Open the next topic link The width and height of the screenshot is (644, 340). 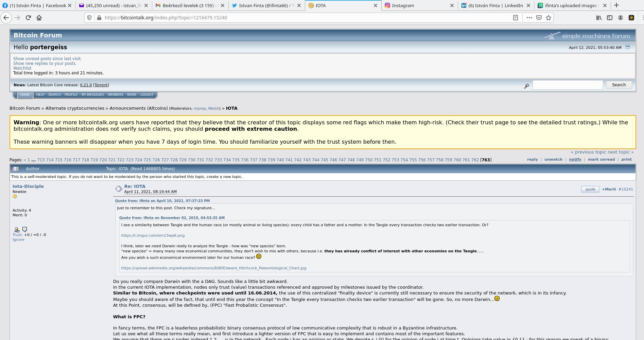click(x=621, y=152)
